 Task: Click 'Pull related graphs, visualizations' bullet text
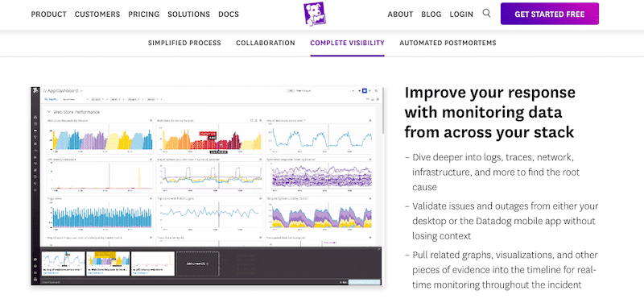coord(505,269)
